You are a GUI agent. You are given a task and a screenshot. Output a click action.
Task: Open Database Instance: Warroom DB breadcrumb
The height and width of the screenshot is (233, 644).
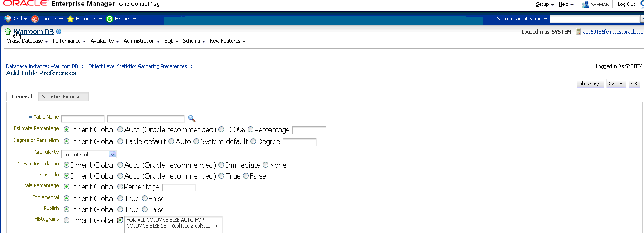coord(42,66)
